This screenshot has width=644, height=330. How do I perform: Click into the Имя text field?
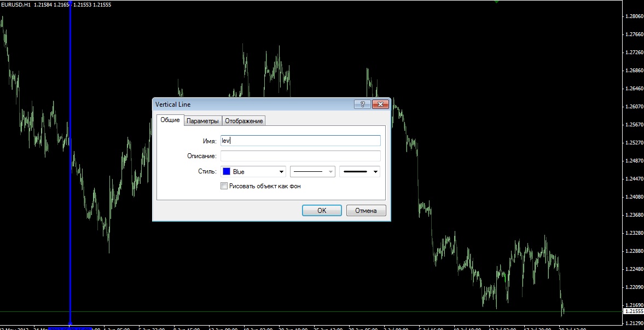pos(300,141)
